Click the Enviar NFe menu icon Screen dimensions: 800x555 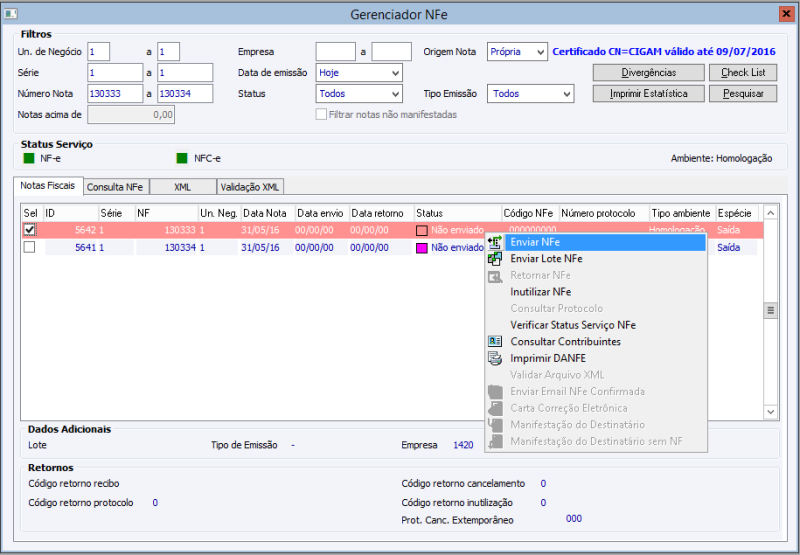495,242
